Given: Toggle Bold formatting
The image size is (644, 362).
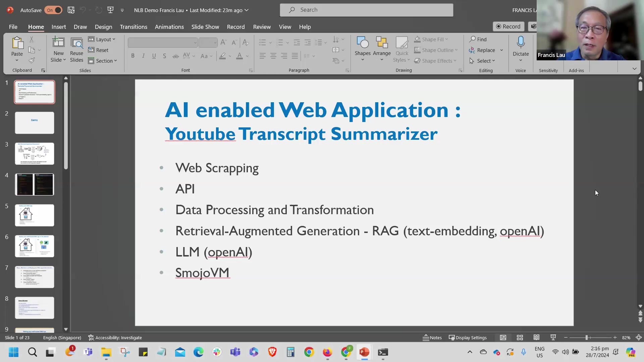Looking at the screenshot, I should point(133,56).
